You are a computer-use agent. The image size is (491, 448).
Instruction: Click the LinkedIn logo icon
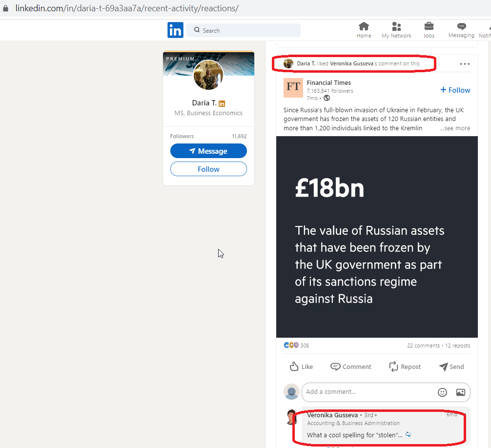[175, 30]
